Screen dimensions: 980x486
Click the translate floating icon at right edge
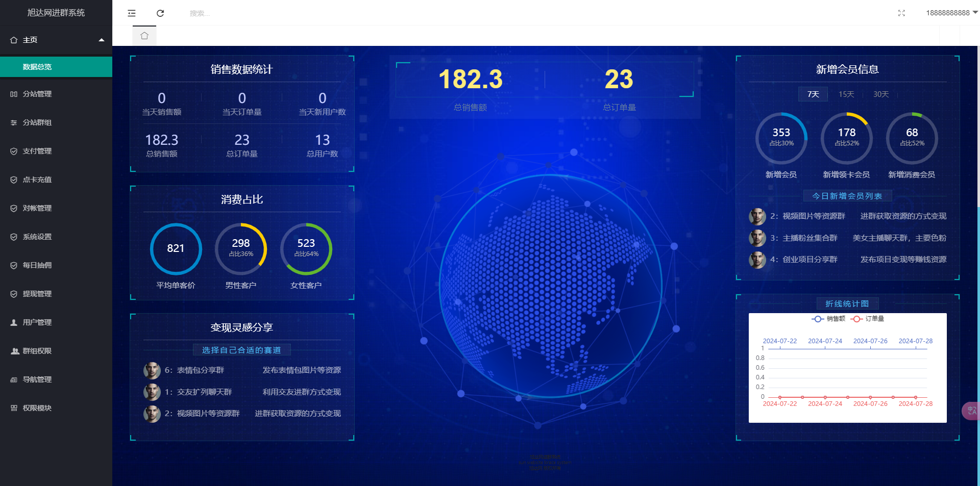click(971, 411)
